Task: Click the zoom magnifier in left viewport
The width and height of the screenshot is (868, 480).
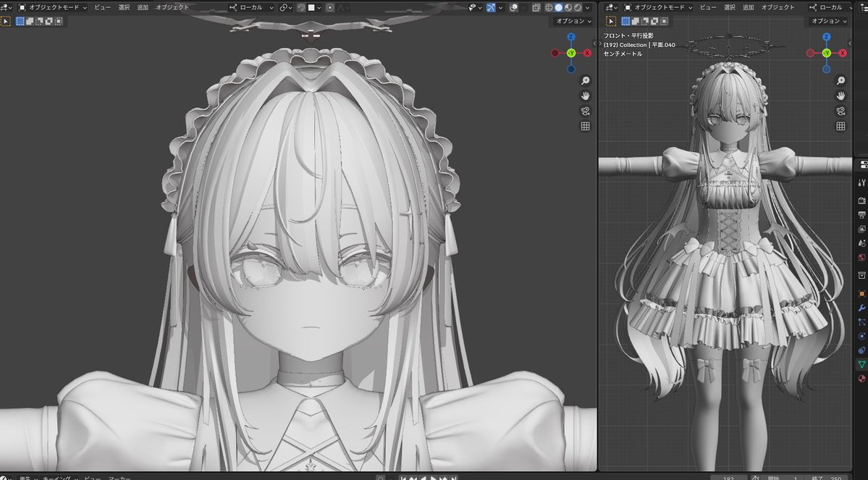Action: (x=585, y=80)
